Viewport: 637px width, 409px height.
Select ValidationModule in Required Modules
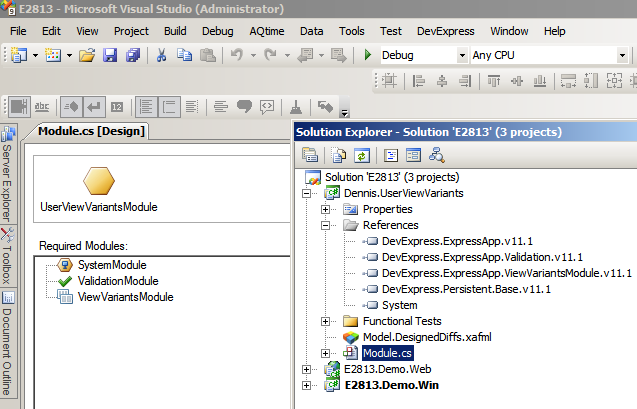pos(118,281)
